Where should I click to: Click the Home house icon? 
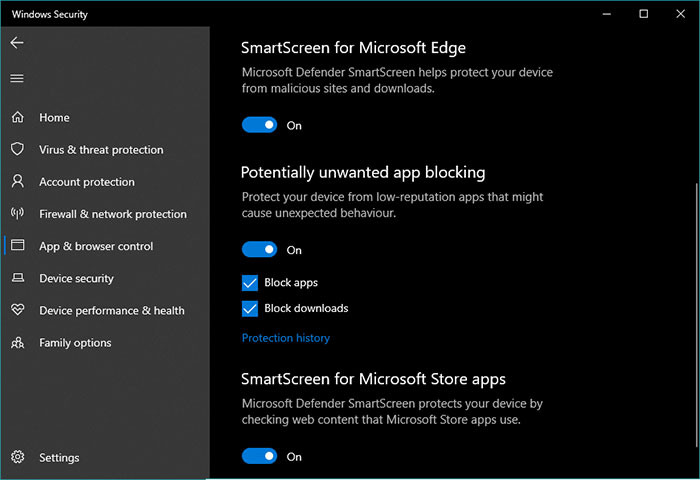pos(17,117)
